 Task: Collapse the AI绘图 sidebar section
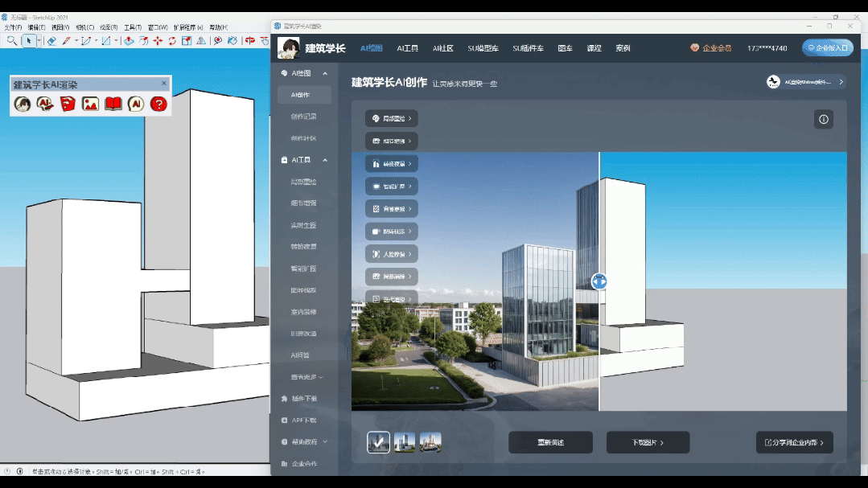[x=325, y=73]
